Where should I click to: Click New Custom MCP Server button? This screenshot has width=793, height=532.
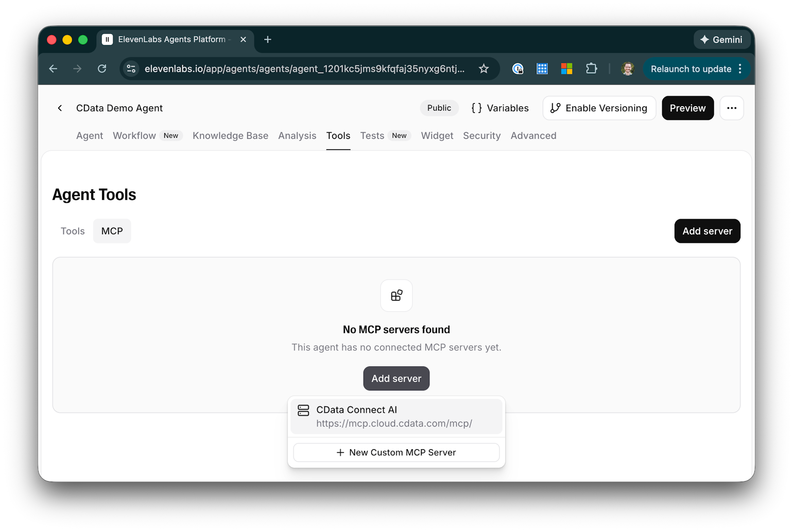pyautogui.click(x=396, y=453)
